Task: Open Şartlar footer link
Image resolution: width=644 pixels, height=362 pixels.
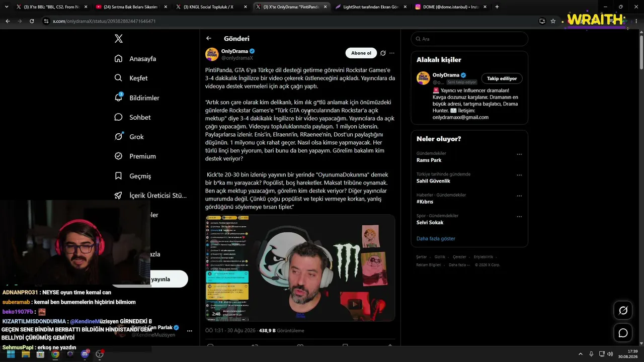Action: pyautogui.click(x=421, y=257)
